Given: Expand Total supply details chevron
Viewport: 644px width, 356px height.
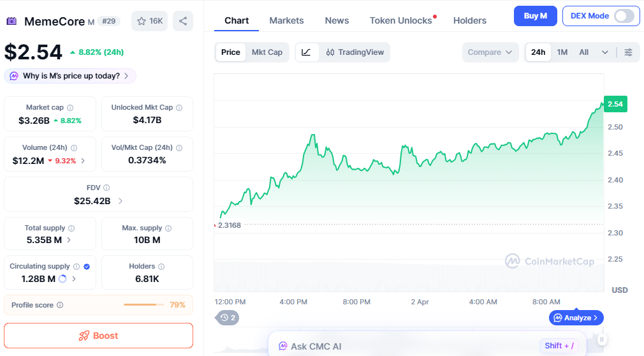Looking at the screenshot, I should (69, 240).
